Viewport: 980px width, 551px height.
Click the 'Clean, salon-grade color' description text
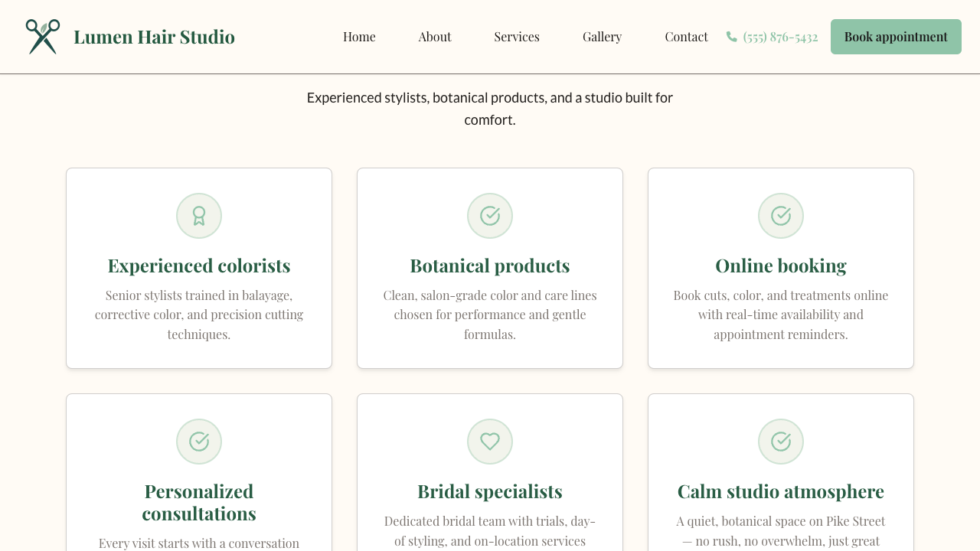click(490, 315)
